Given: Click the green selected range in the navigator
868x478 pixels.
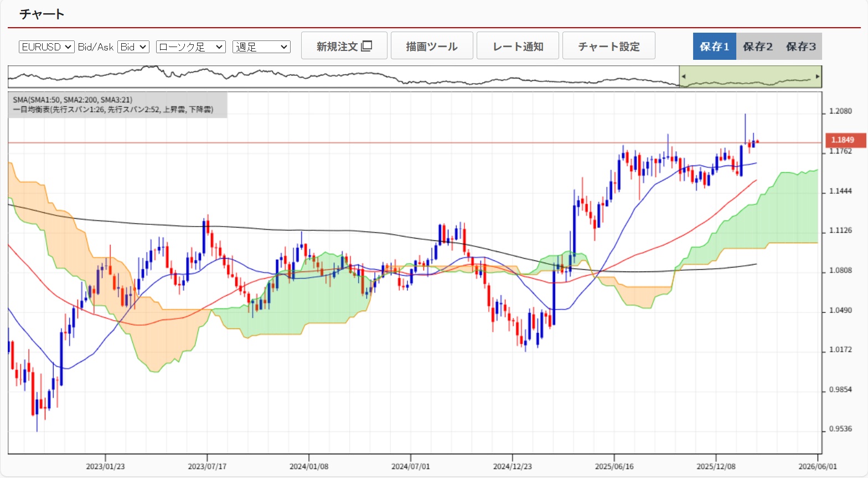Looking at the screenshot, I should (750, 76).
